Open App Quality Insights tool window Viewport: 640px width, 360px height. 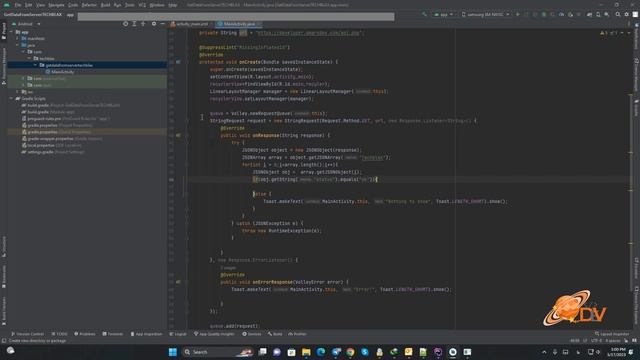coord(214,334)
